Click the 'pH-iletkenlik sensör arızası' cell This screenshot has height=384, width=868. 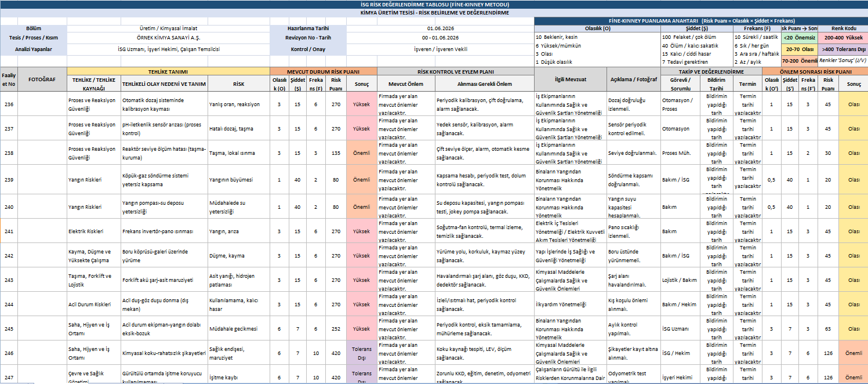164,129
